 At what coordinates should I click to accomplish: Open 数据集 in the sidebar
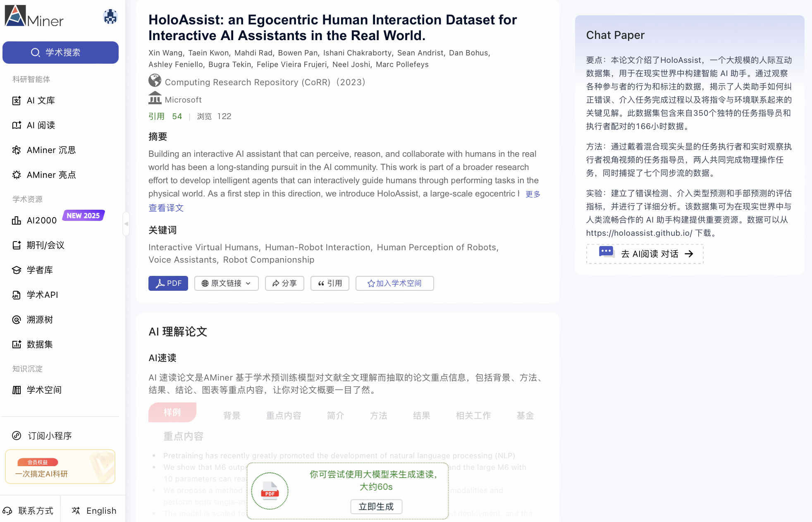pos(40,345)
